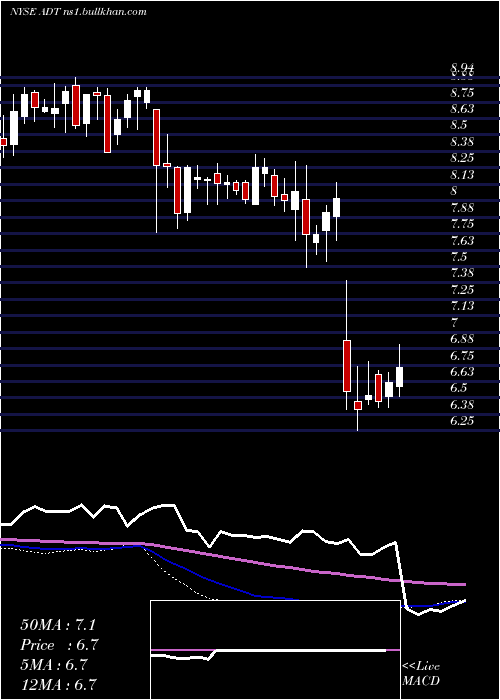Screen dimensions: 500x700
Task: Select the 7 price level label
Action: coord(454,322)
